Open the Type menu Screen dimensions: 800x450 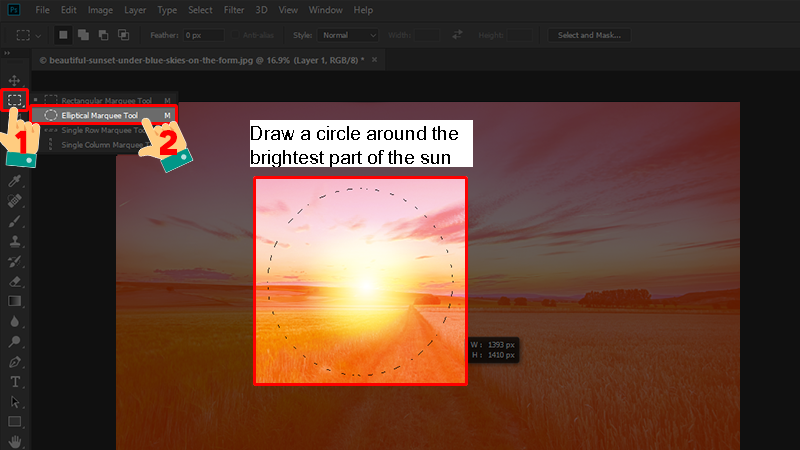[x=167, y=10]
